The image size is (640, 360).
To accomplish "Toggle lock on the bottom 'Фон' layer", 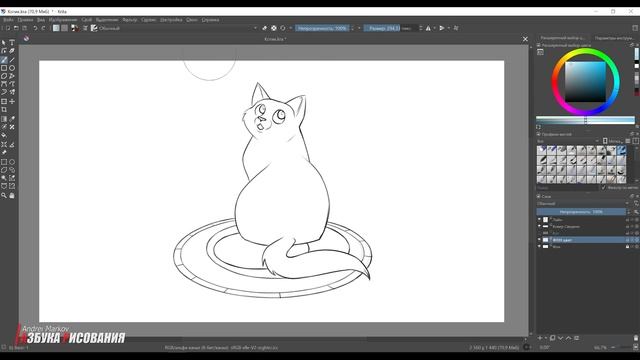I will (x=627, y=247).
